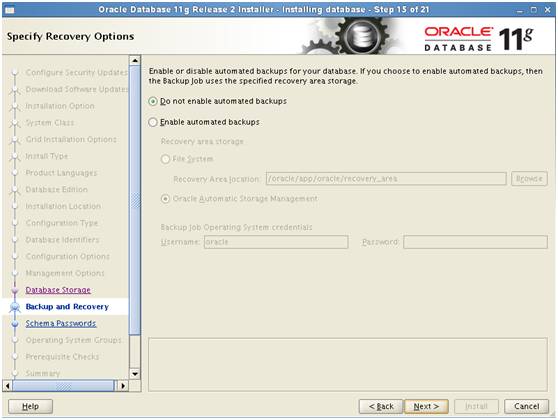Click the Prerequisite Checks step

[x=62, y=357]
